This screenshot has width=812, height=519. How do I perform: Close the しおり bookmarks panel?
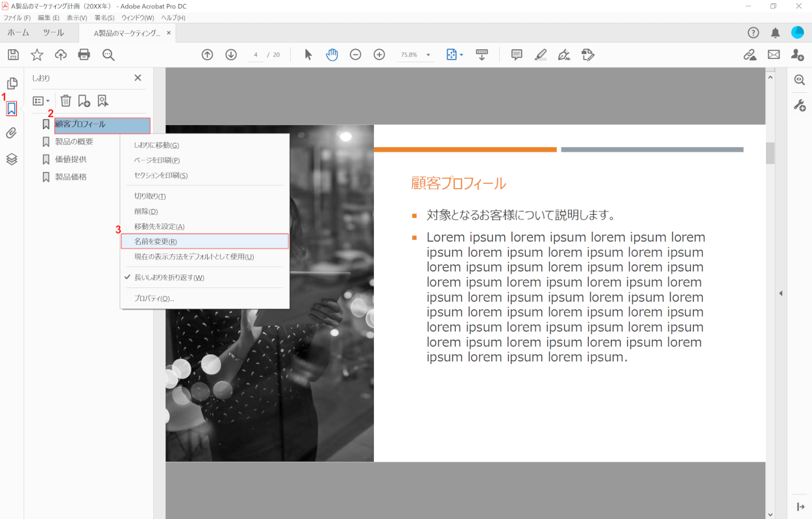(138, 78)
